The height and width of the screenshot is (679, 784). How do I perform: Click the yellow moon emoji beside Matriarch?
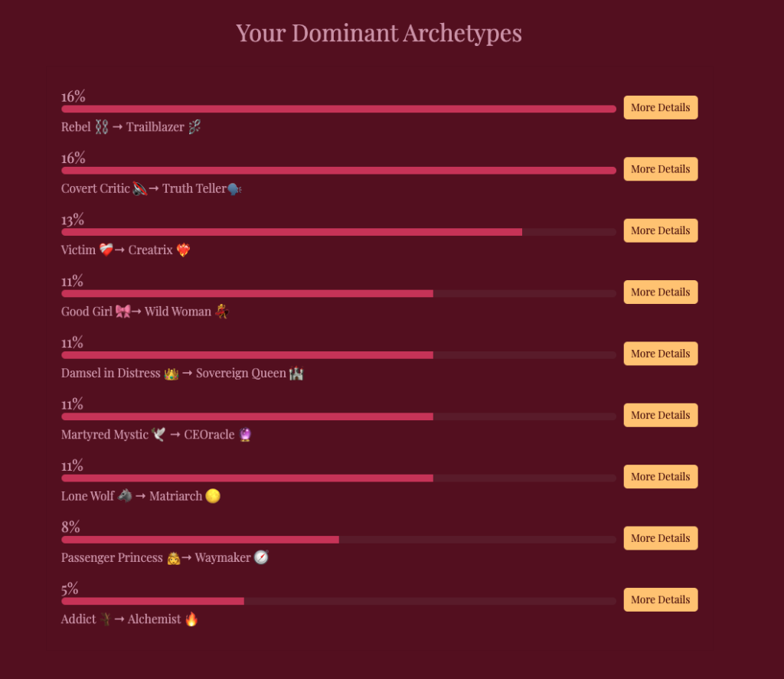pos(213,496)
